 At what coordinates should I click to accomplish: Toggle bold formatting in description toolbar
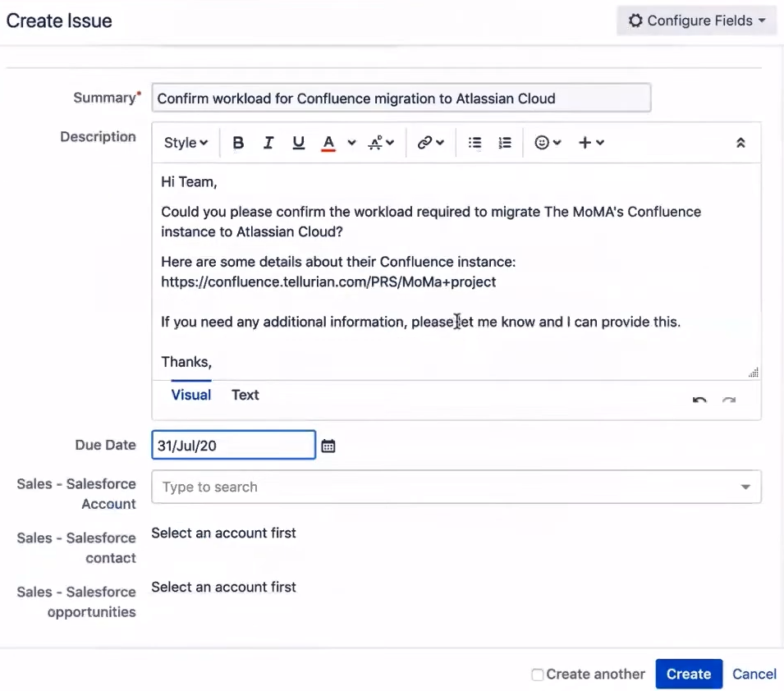(239, 143)
